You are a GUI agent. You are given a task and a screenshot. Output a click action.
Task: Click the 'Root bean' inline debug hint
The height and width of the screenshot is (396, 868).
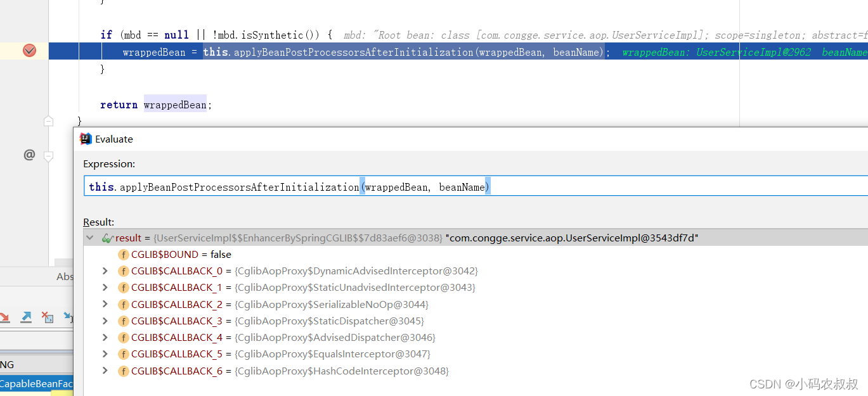(x=606, y=35)
